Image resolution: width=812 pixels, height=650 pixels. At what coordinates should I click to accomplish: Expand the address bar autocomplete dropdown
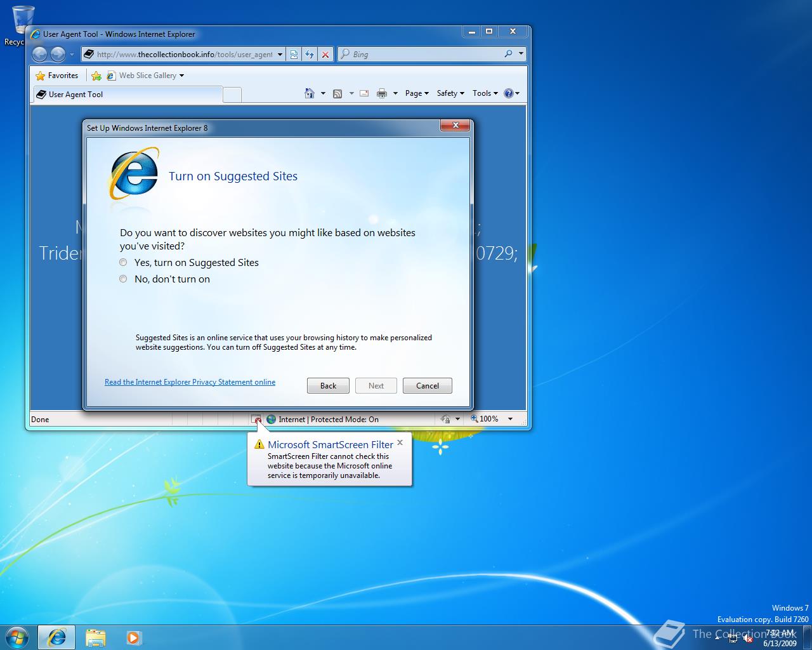point(280,55)
